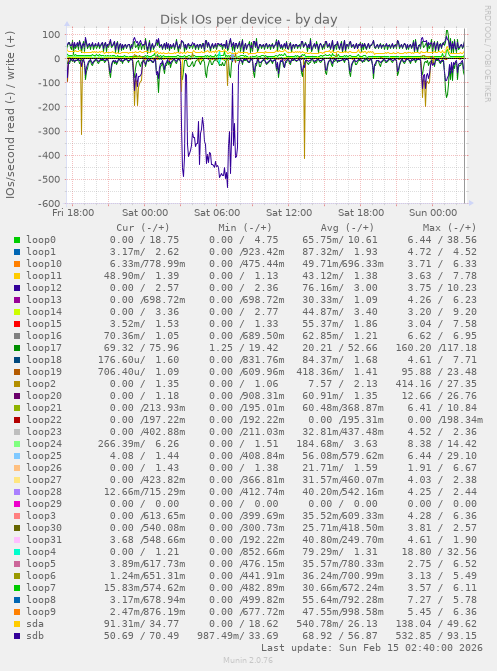Click the 'loop10' legend label

pyautogui.click(x=44, y=264)
